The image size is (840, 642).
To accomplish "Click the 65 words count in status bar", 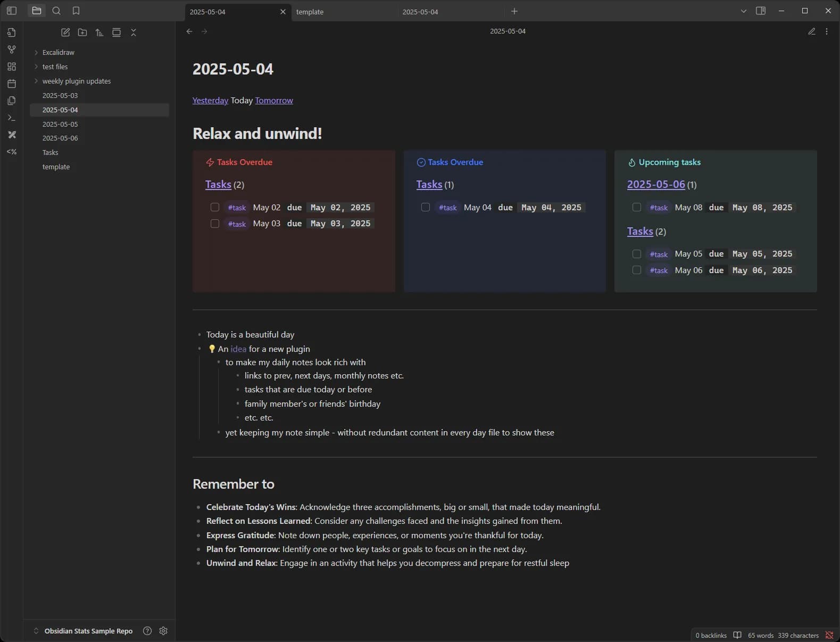I will coord(761,635).
